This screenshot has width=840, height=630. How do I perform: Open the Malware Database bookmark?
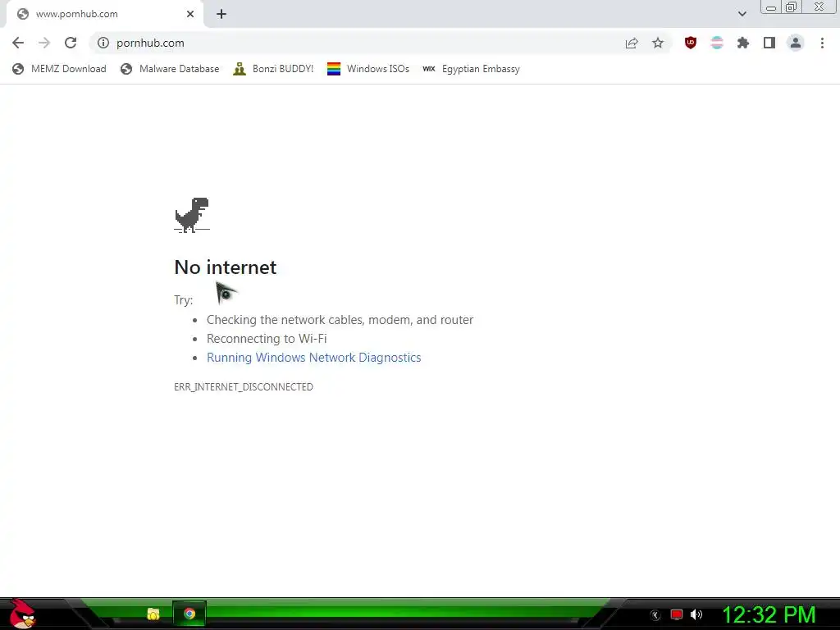click(x=170, y=69)
